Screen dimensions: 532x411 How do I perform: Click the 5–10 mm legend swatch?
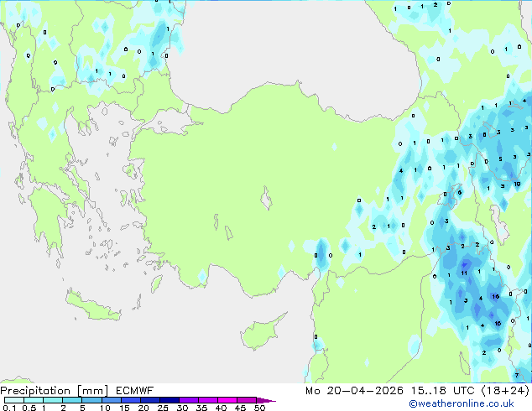pos(91,400)
